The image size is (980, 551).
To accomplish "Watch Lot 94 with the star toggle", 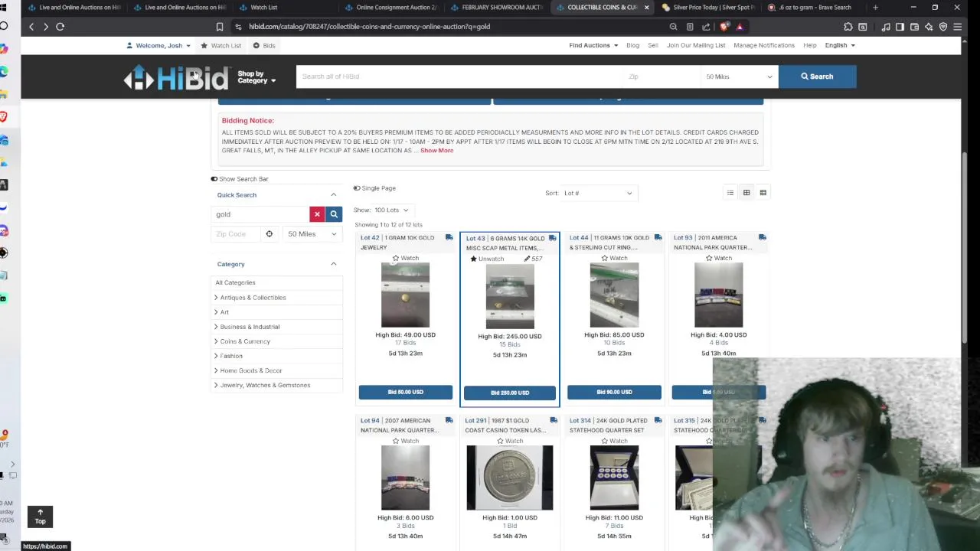I will [x=406, y=441].
